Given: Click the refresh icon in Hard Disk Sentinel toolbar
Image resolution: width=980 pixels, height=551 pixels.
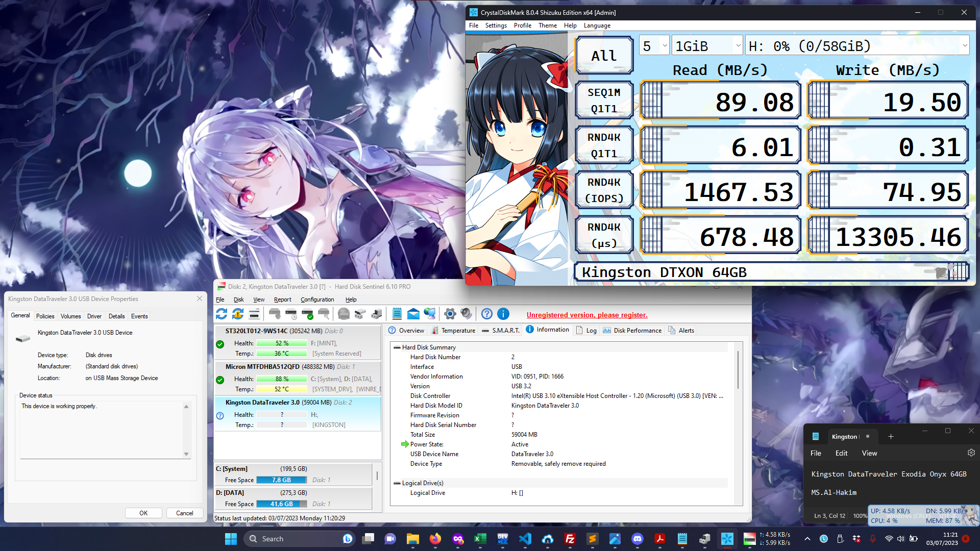Looking at the screenshot, I should point(222,314).
